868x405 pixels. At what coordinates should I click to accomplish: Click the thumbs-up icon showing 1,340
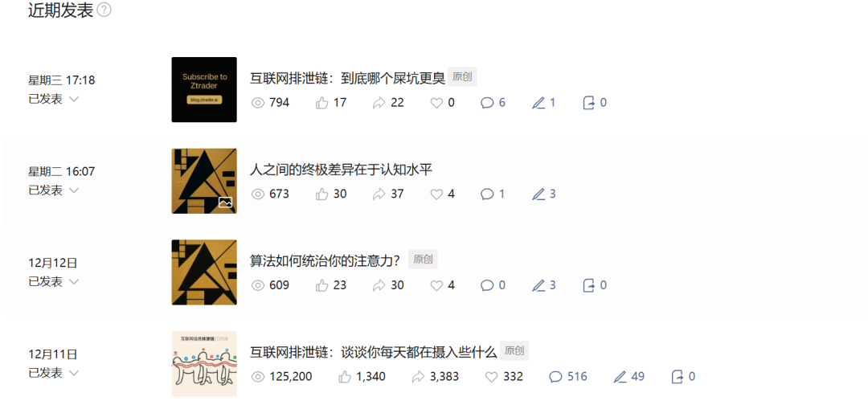(344, 377)
